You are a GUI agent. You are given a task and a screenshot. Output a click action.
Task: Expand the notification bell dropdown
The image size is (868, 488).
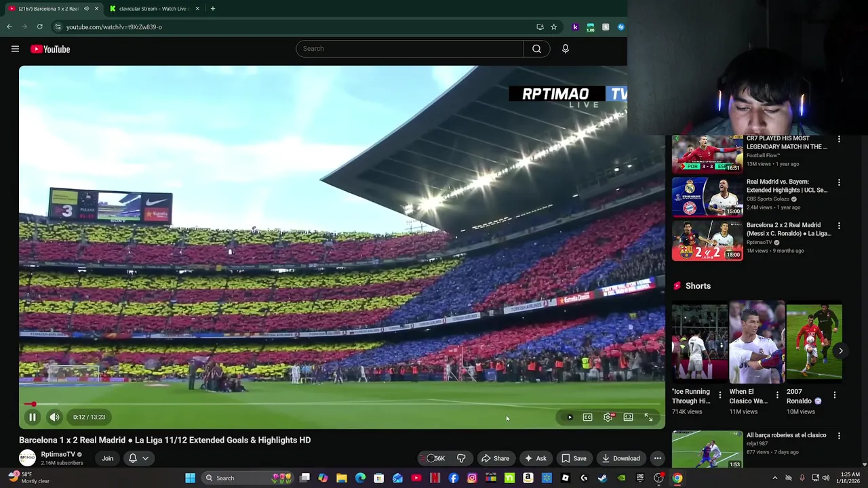click(138, 458)
